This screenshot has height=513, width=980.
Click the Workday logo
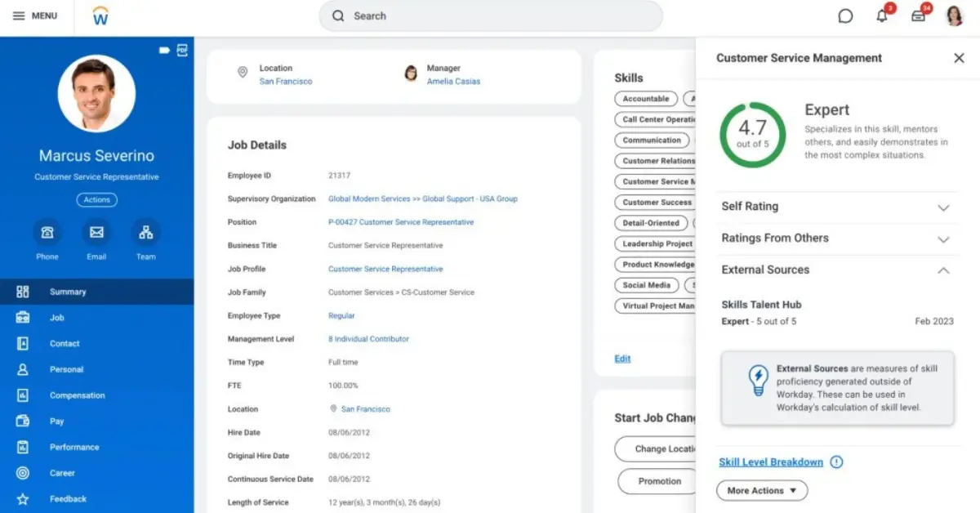pyautogui.click(x=100, y=16)
